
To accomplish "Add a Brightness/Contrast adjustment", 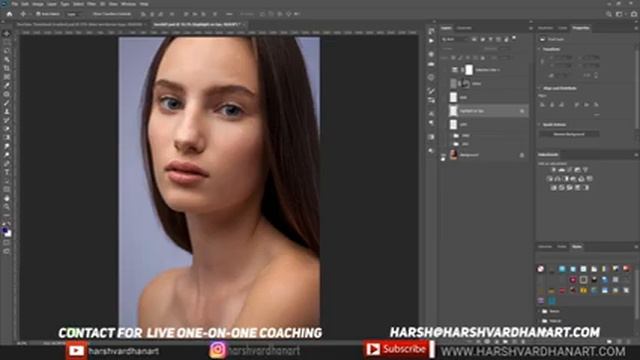I will click(554, 170).
